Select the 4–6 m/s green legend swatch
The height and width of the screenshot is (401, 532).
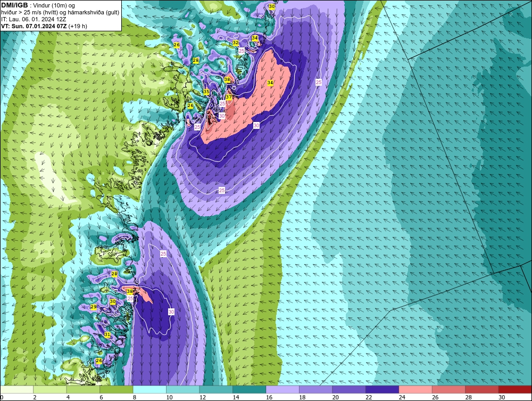83,389
